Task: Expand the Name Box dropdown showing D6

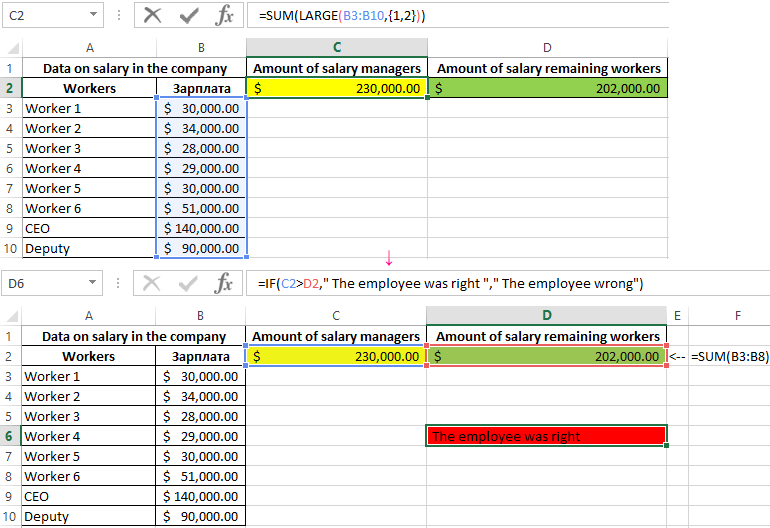Action: point(93,283)
